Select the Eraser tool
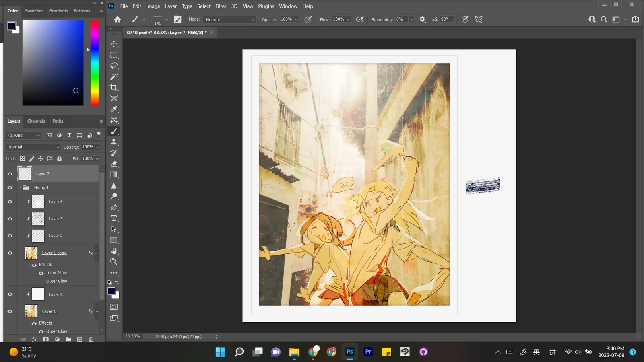 tap(114, 164)
